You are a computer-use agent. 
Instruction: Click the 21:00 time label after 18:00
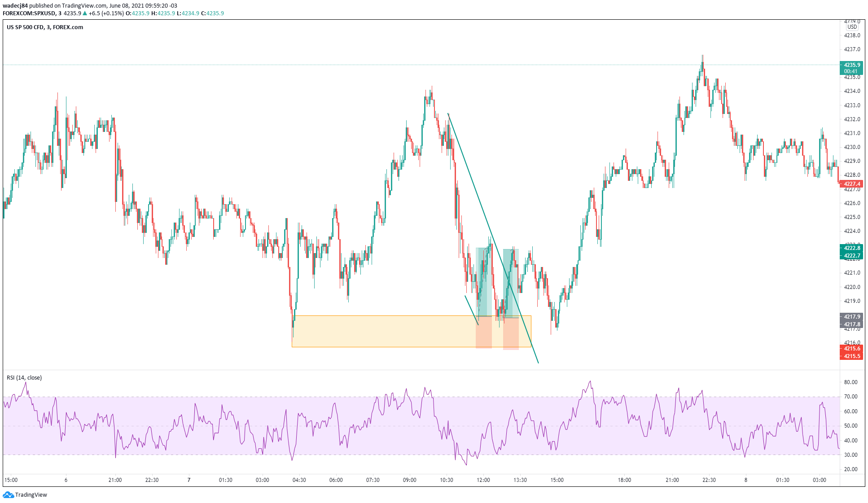click(672, 480)
